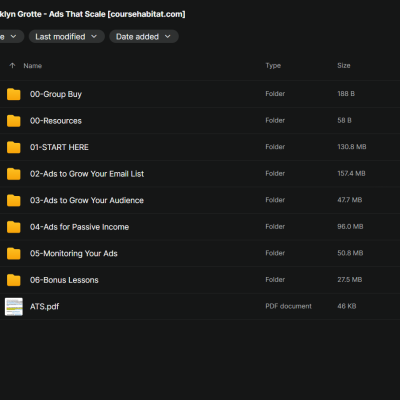Click the 46 KB size value
The width and height of the screenshot is (400, 400).
point(347,306)
